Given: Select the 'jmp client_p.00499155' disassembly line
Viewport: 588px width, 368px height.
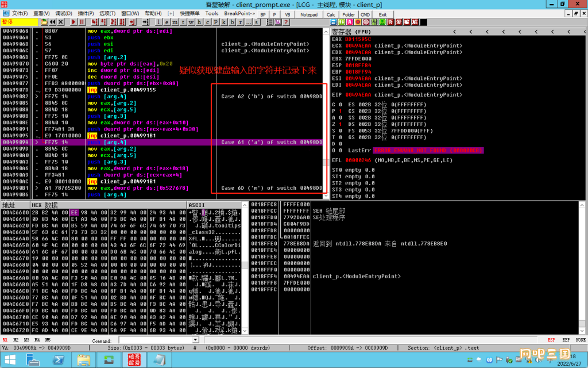Looking at the screenshot, I should click(x=121, y=90).
